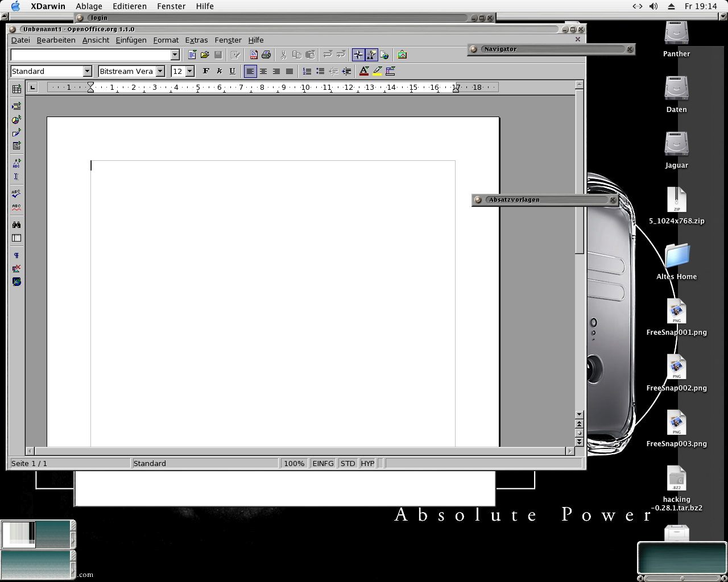This screenshot has width=728, height=582.
Task: Open the Extras menu
Action: click(196, 40)
